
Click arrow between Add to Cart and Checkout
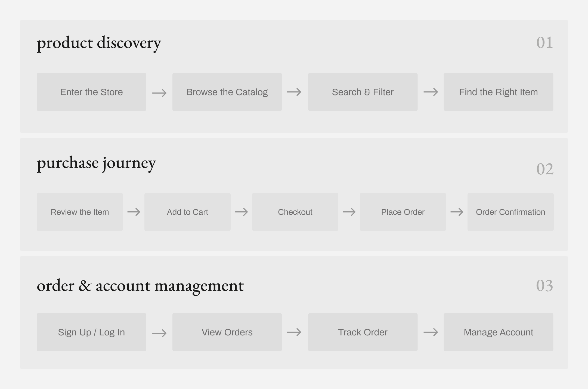pyautogui.click(x=242, y=212)
